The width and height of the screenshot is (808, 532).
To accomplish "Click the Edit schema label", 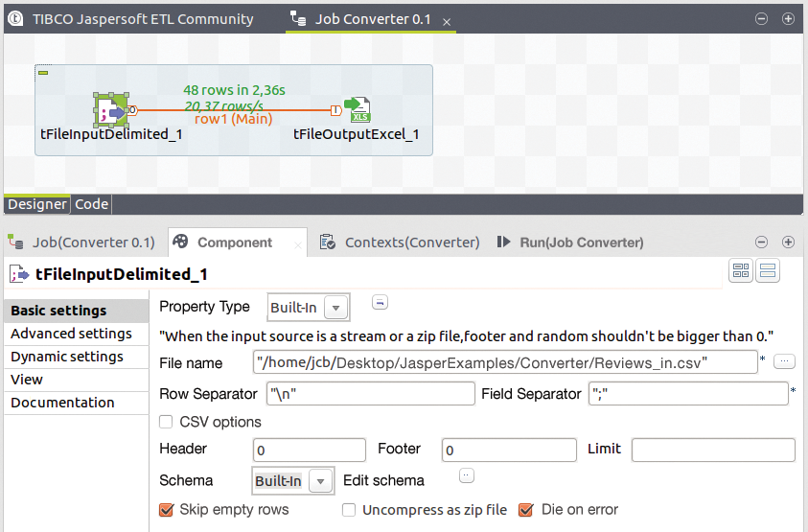I will pyautogui.click(x=383, y=480).
